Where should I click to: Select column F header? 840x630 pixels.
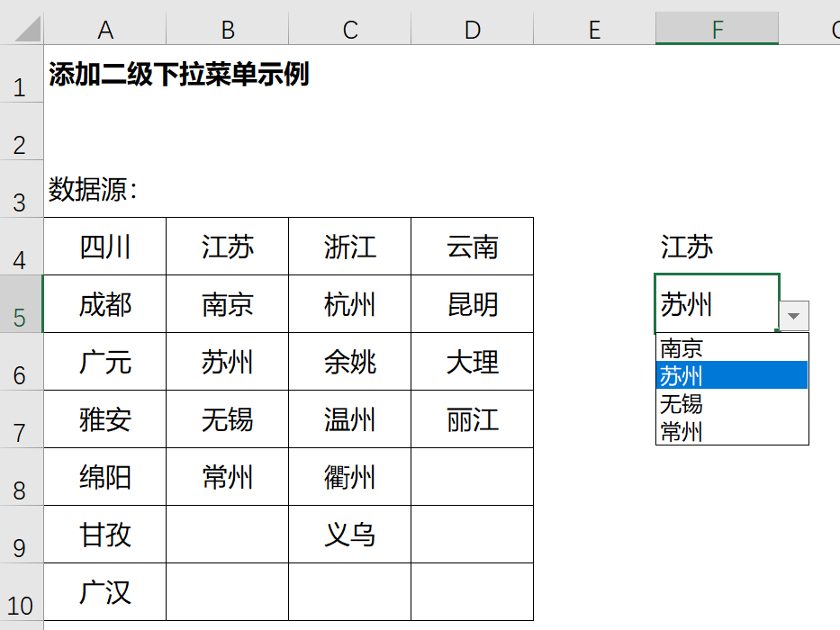point(717,31)
